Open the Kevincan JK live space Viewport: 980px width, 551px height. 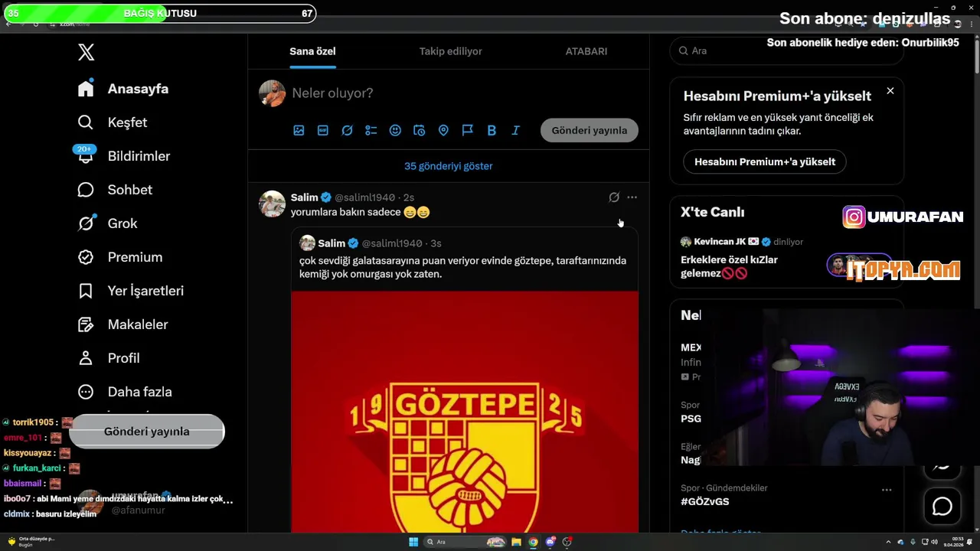pyautogui.click(x=786, y=258)
